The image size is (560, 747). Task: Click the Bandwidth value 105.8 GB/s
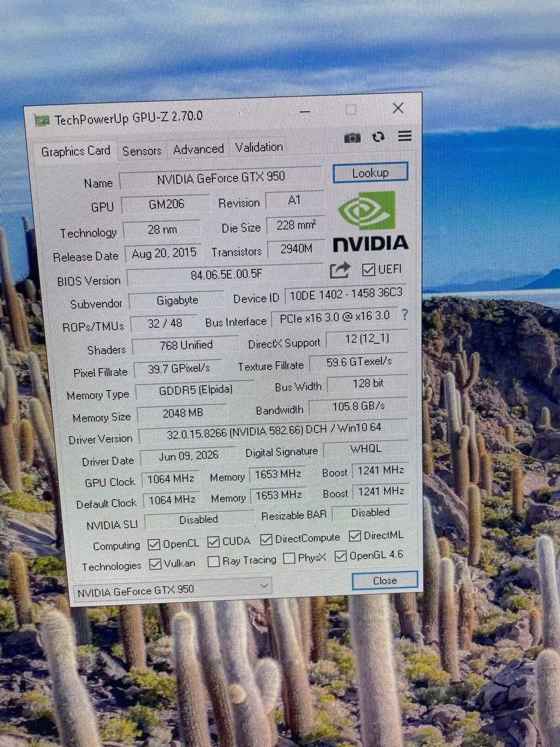coord(359,406)
